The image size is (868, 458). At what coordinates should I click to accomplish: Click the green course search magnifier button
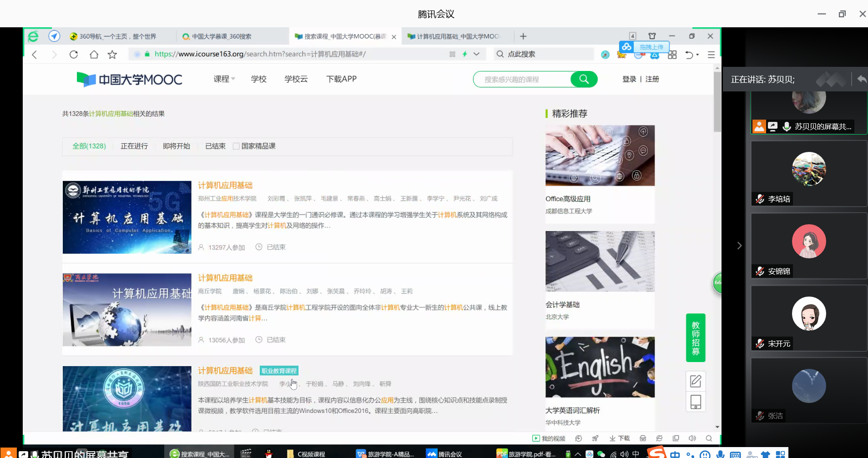[584, 79]
